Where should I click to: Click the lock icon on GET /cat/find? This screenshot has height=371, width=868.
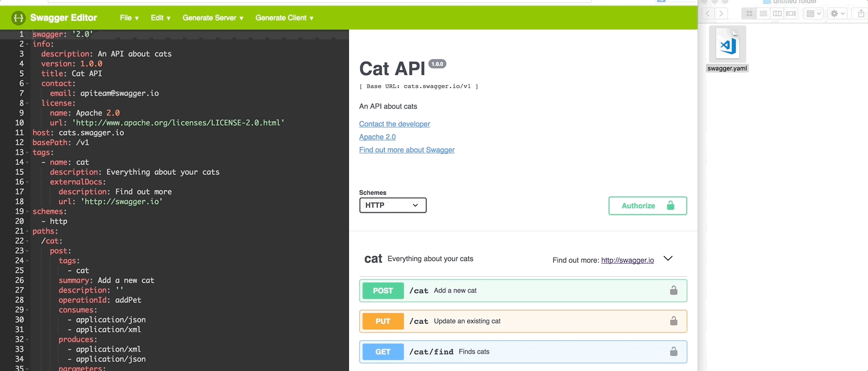673,351
